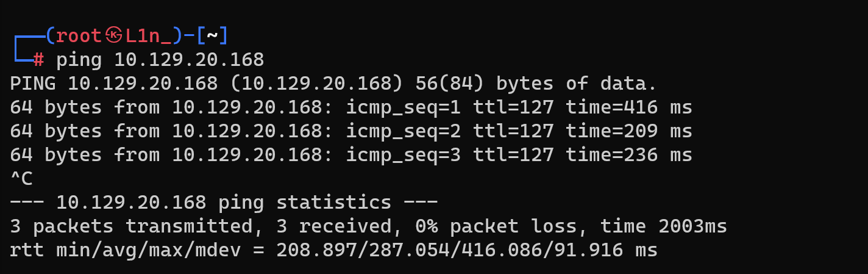This screenshot has height=274, width=868.
Task: Click the red hash prompt symbol
Action: (x=38, y=60)
